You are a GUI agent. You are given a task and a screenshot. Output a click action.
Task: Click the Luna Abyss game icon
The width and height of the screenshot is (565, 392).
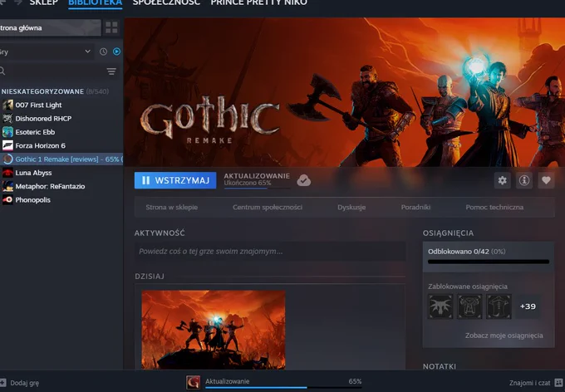coord(7,173)
